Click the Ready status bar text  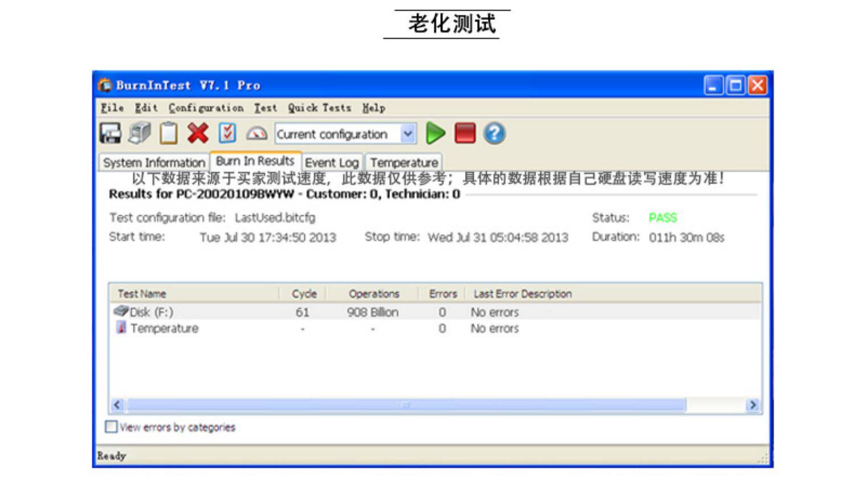pyautogui.click(x=112, y=456)
